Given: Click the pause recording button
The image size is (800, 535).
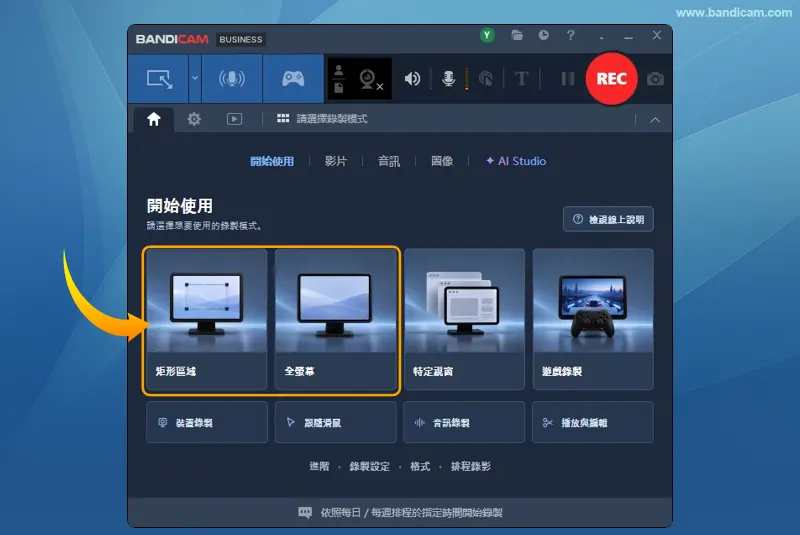Looking at the screenshot, I should [567, 79].
